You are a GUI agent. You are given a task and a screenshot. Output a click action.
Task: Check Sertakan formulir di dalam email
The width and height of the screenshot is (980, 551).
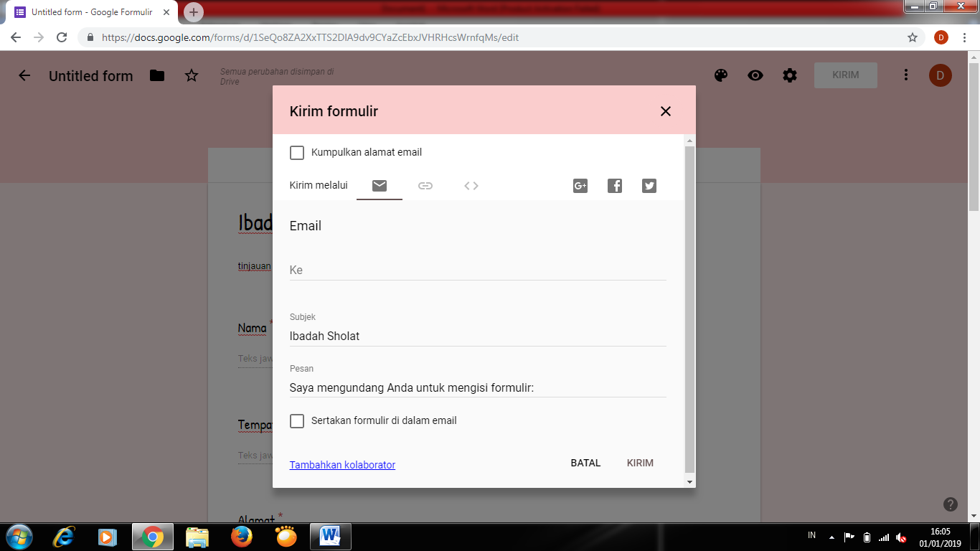tap(297, 421)
